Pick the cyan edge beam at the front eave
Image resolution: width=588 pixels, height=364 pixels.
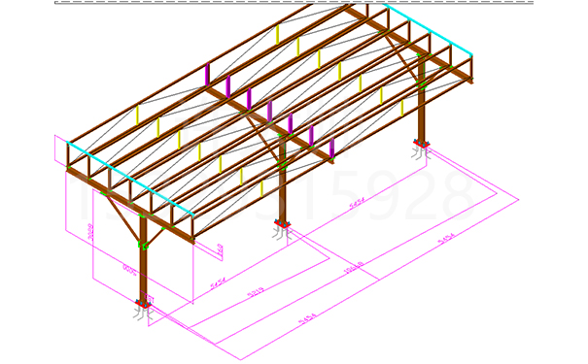click(131, 179)
